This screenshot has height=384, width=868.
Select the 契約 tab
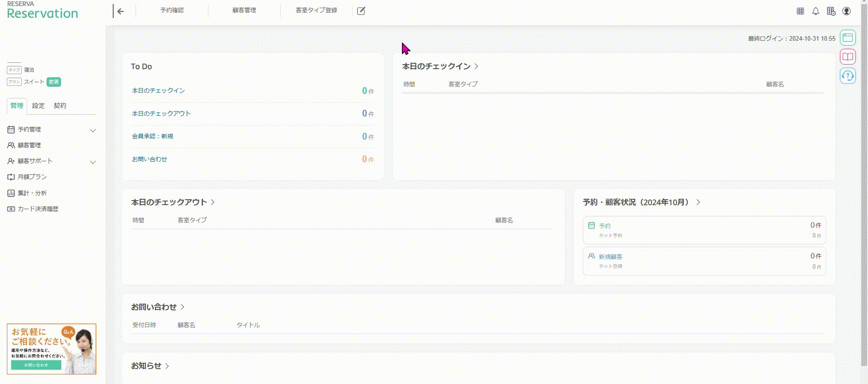(x=60, y=106)
